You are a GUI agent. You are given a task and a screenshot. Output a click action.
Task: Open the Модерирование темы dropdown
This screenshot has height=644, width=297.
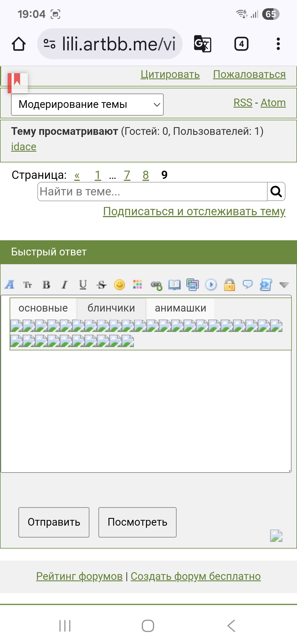point(87,105)
